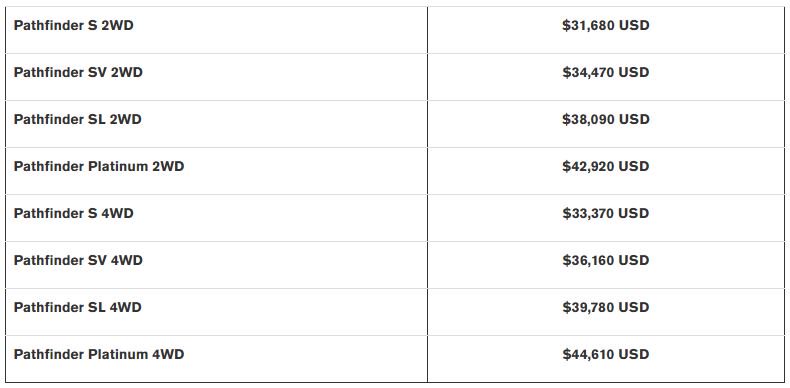Select the Pathfinder Platinum 2WD model name
This screenshot has width=790, height=388.
click(x=99, y=166)
